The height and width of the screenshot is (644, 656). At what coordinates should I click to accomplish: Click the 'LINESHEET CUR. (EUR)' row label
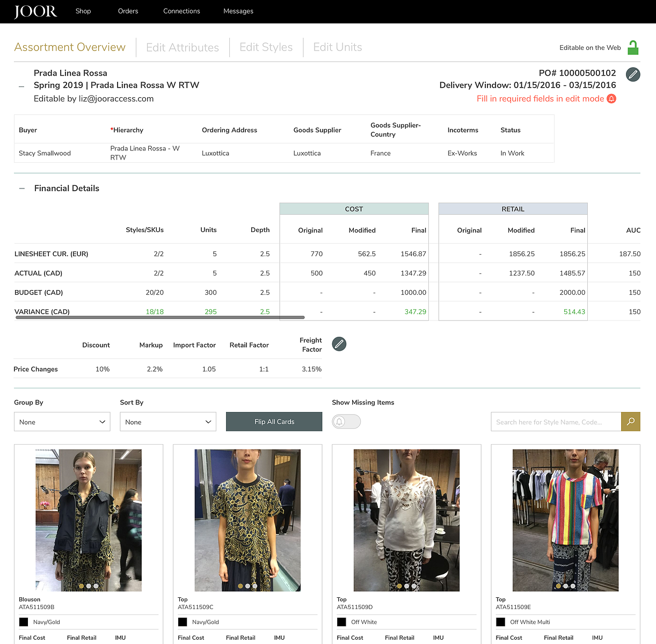51,254
